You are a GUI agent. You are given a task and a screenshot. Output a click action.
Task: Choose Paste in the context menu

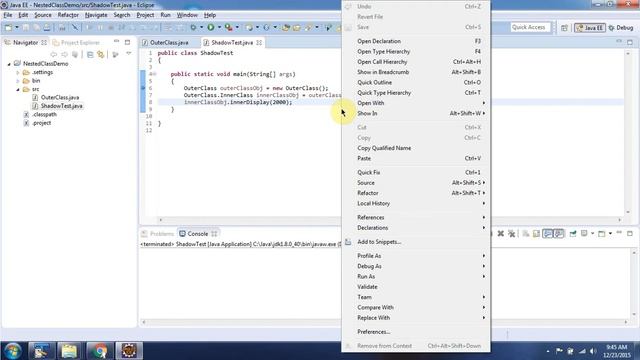416,158
